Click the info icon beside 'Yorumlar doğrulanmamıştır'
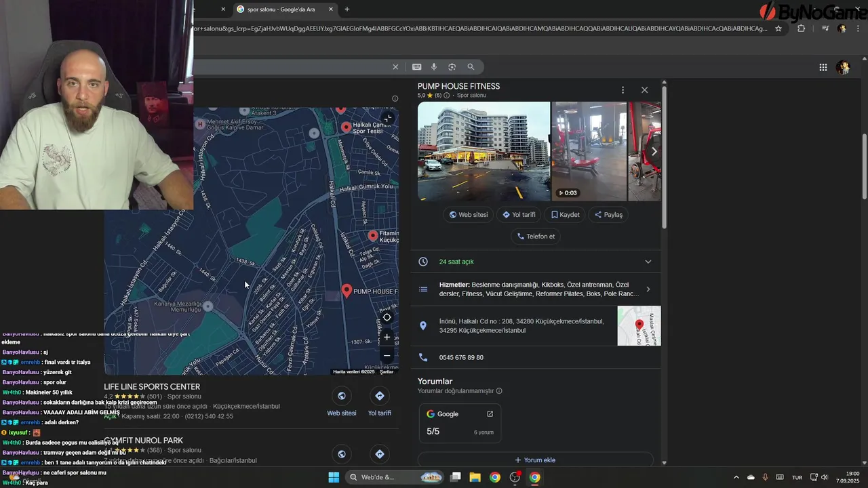The height and width of the screenshot is (488, 868). (499, 391)
